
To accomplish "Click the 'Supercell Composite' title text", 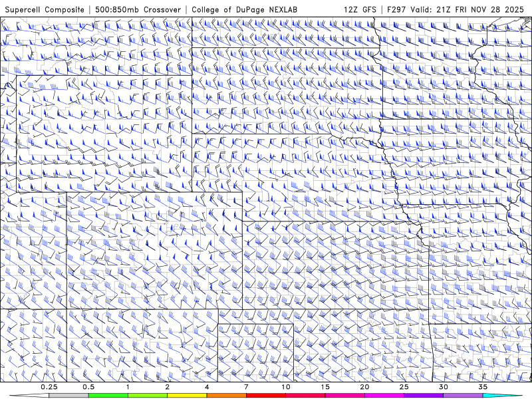I will click(x=45, y=9).
